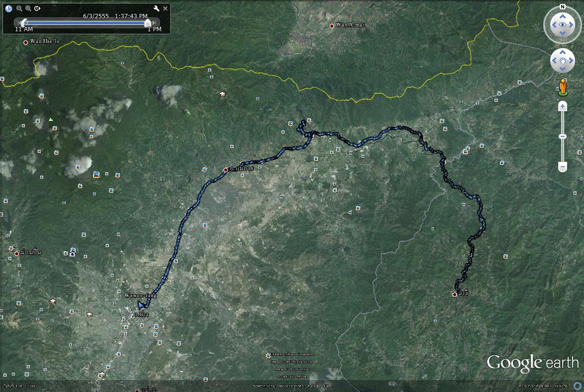
Task: Reset view north with N compass marker
Action: (562, 7)
